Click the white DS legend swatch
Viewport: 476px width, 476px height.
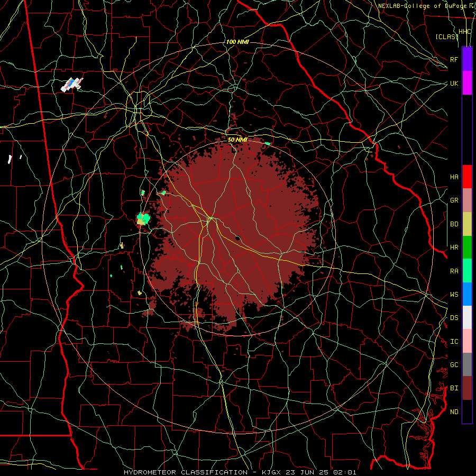[467, 317]
